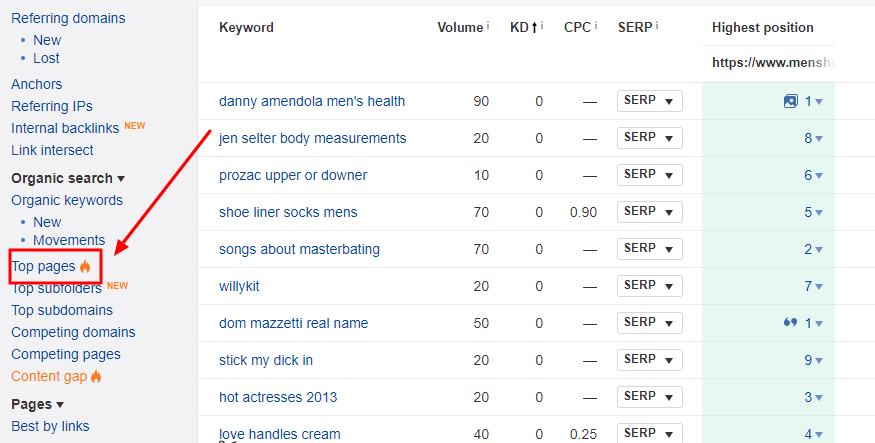Click the hot actresses 2013 keyword link
The image size is (875, 443).
pyautogui.click(x=278, y=397)
